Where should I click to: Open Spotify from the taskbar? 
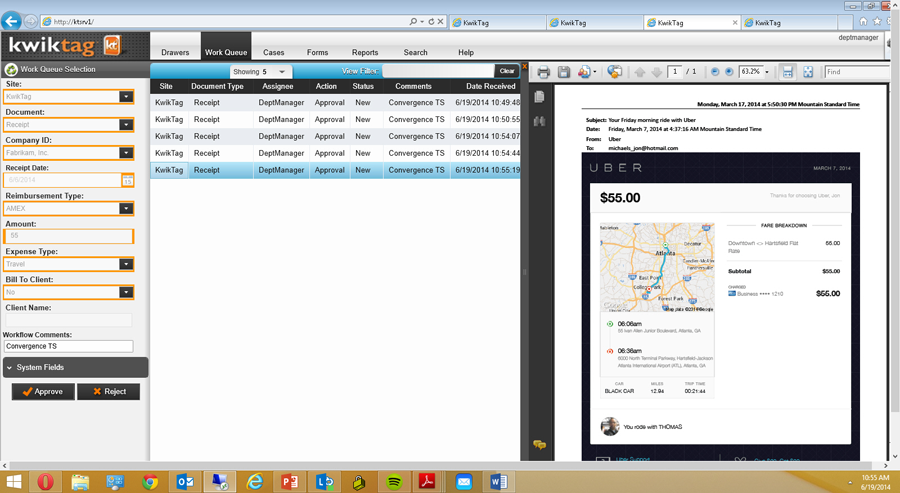click(x=394, y=482)
